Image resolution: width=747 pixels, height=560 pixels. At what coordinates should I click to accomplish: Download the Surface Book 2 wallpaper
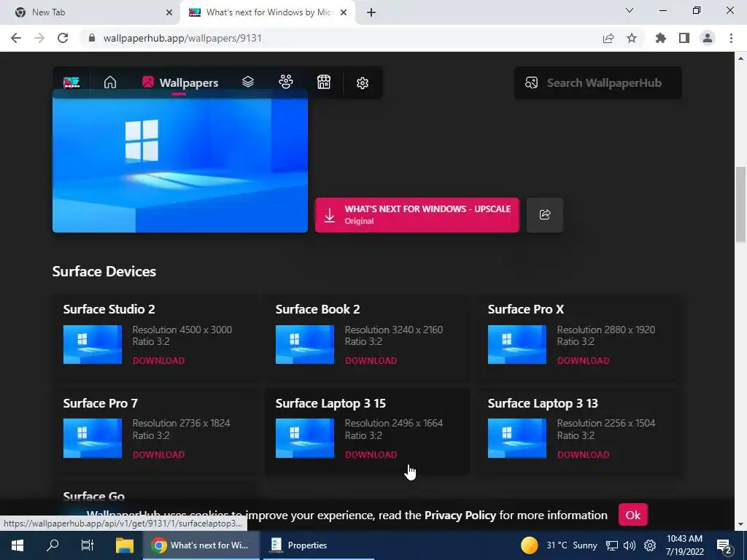click(x=371, y=360)
